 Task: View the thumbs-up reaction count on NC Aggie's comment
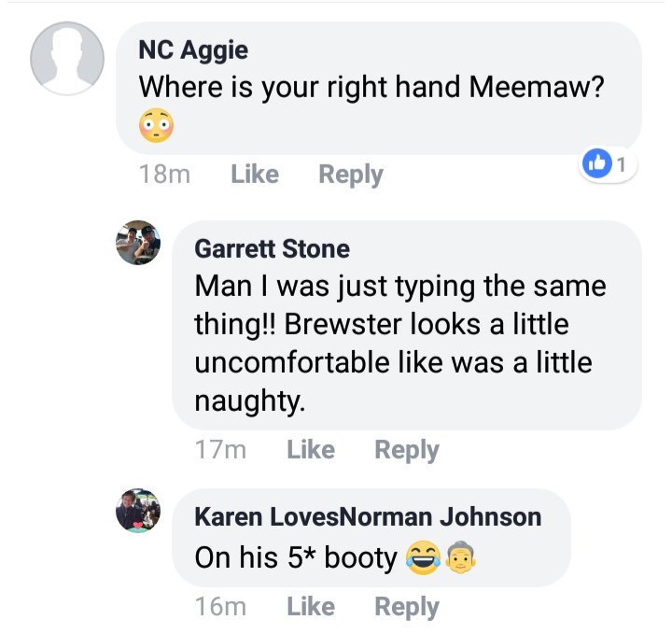pos(609,165)
